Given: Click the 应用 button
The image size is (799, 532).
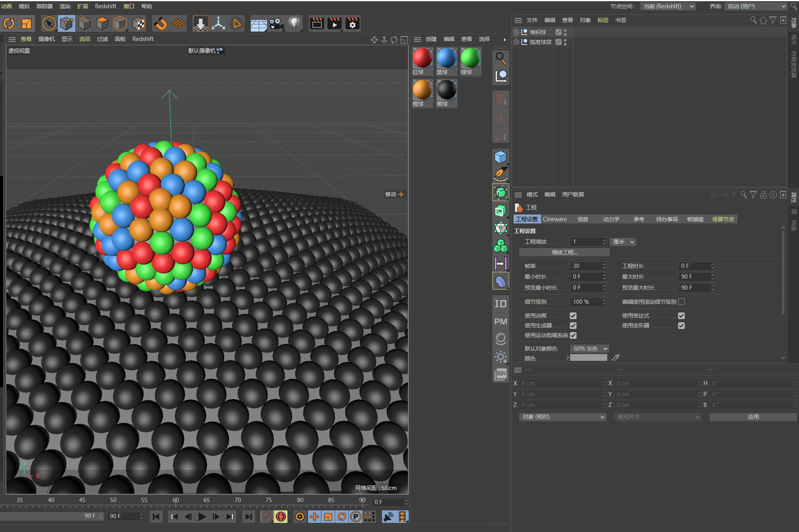Looking at the screenshot, I should click(x=753, y=417).
